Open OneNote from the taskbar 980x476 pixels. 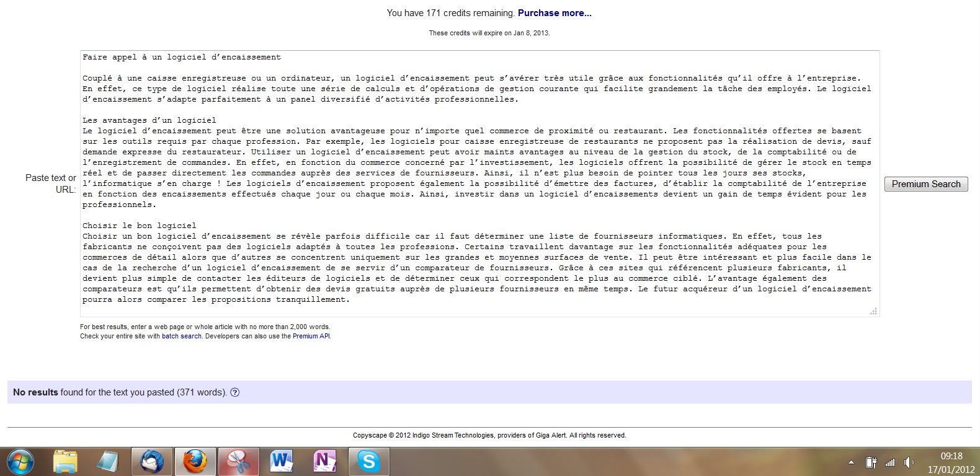click(324, 462)
